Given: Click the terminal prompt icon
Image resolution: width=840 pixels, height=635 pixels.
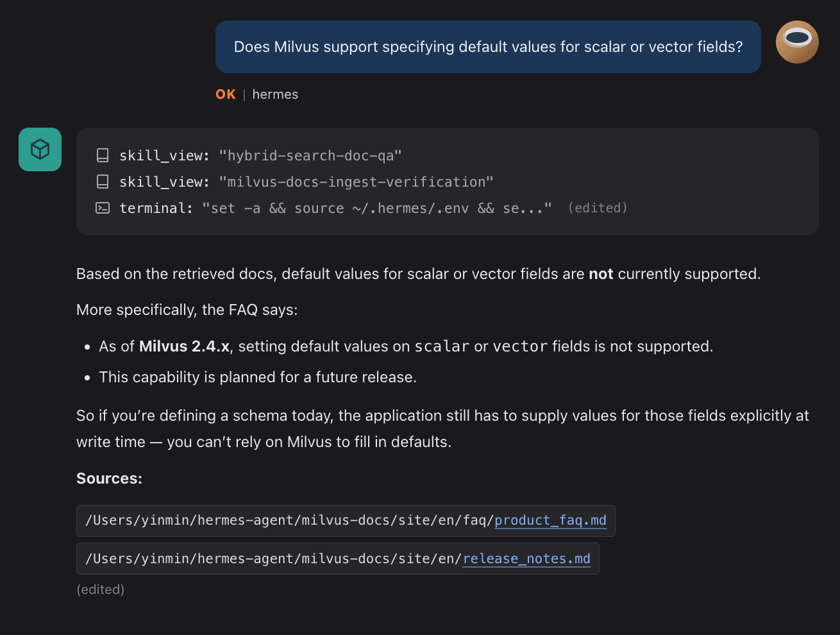Looking at the screenshot, I should pos(103,208).
